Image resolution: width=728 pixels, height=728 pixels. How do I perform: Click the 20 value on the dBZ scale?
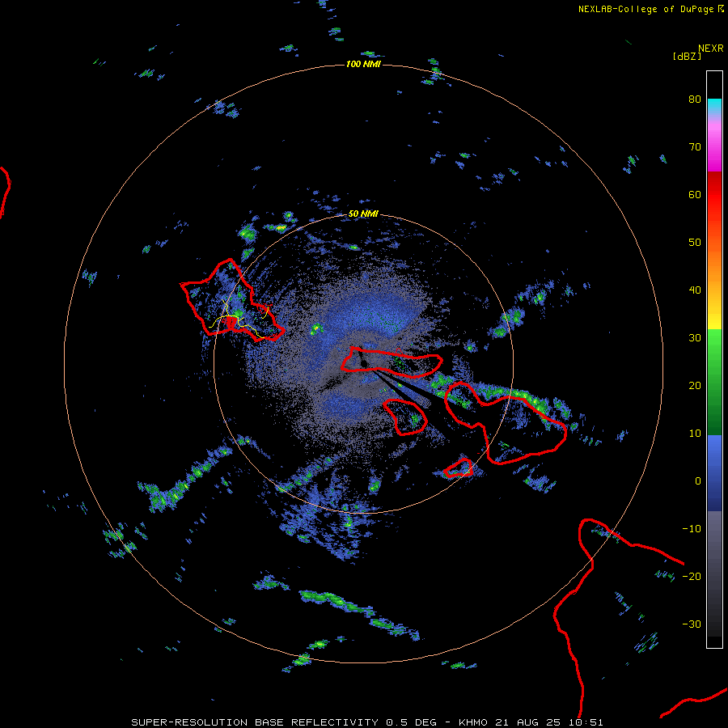pyautogui.click(x=695, y=385)
